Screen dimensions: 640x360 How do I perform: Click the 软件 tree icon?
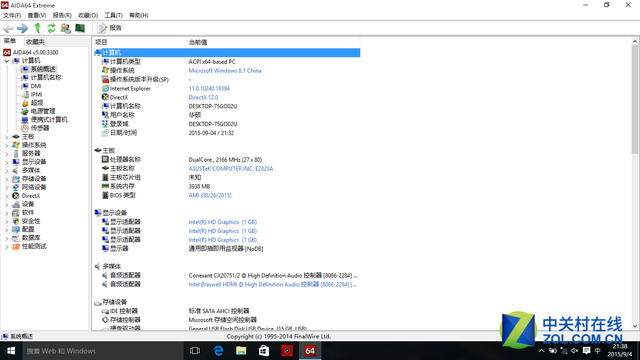(16, 213)
